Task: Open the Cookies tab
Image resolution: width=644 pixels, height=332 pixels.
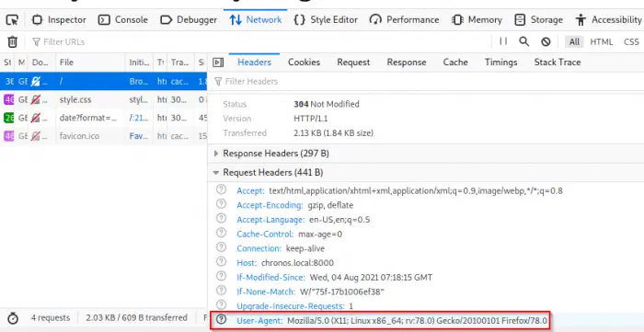Action: [304, 63]
